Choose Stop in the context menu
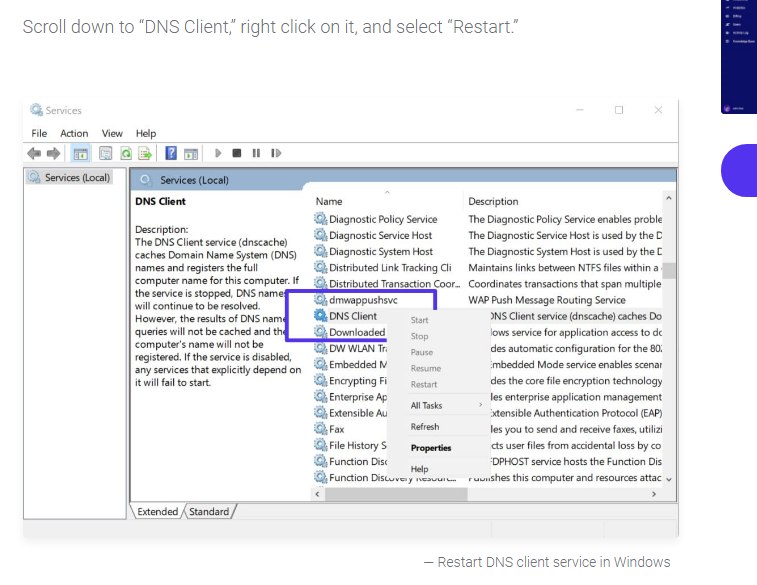 420,336
